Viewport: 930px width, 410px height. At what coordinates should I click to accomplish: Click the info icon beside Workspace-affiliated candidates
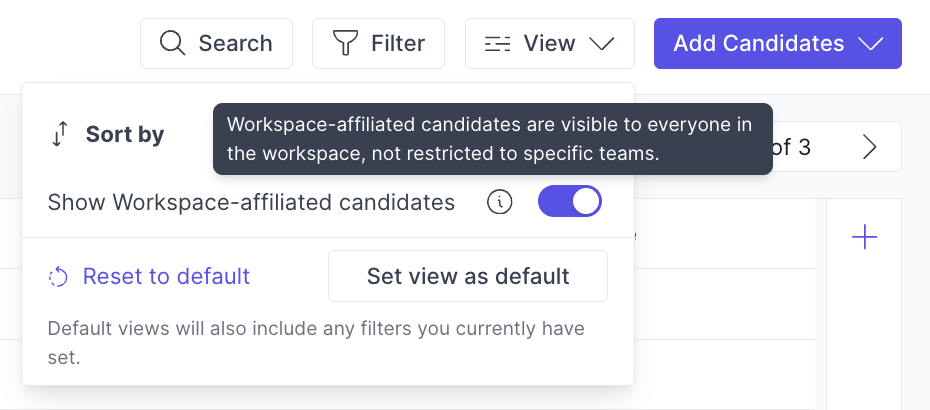(499, 202)
